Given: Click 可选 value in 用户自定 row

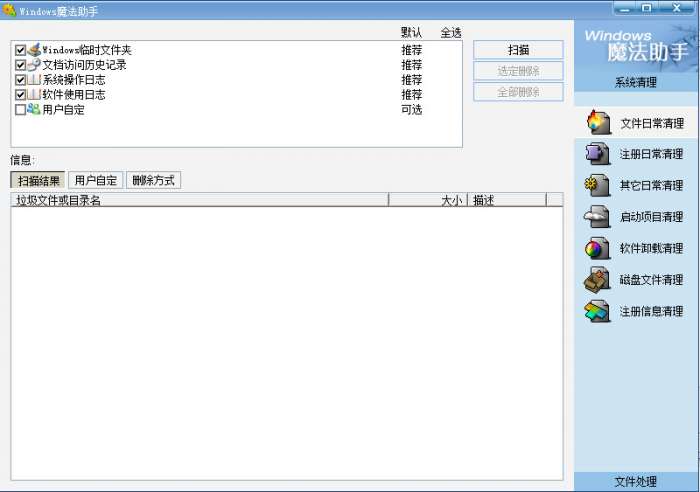Looking at the screenshot, I should point(411,110).
